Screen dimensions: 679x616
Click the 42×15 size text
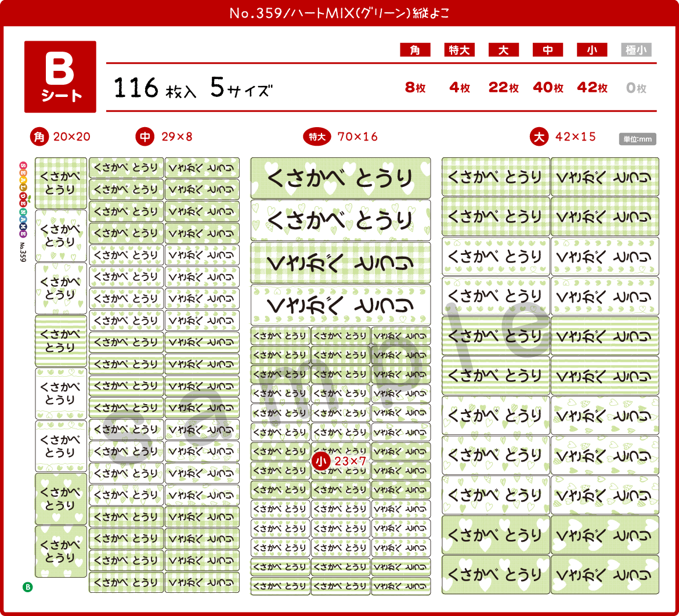click(576, 137)
